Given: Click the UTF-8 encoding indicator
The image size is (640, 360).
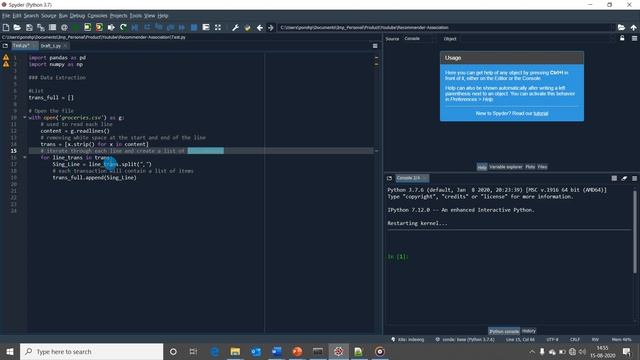Looking at the screenshot, I should (552, 339).
